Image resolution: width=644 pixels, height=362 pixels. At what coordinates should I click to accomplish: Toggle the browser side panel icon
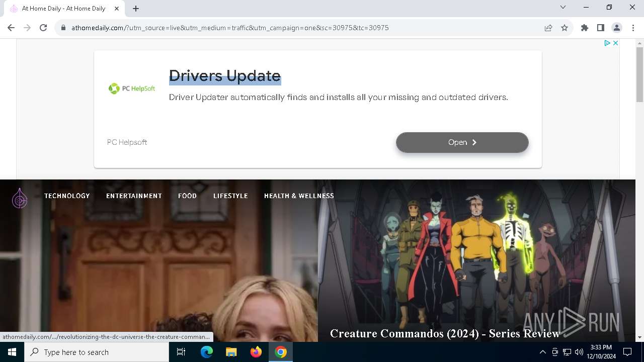(x=601, y=28)
